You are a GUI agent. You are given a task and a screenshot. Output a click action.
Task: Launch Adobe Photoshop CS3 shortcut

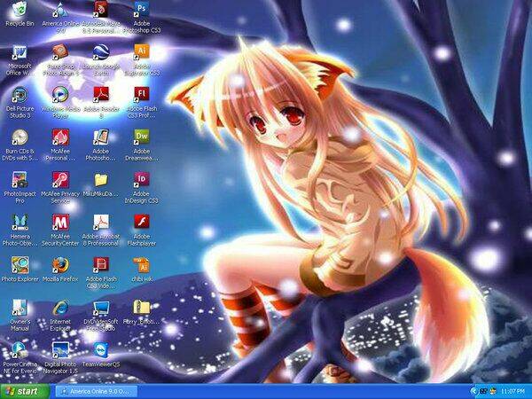[142, 11]
